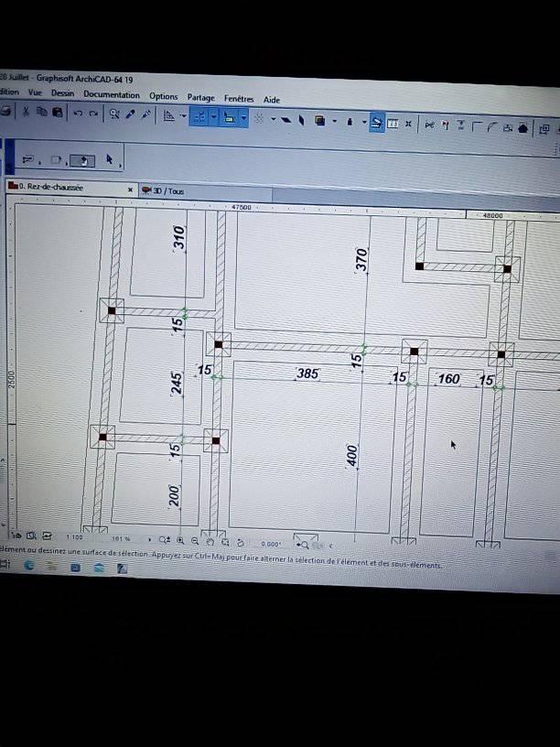Open the Aide menu
Image resolution: width=560 pixels, height=747 pixels.
click(x=272, y=100)
